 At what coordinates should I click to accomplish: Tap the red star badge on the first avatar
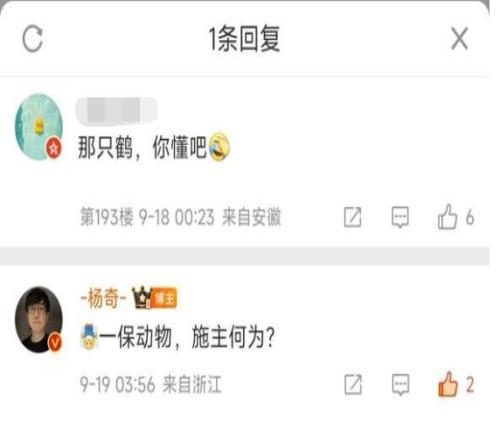click(54, 147)
